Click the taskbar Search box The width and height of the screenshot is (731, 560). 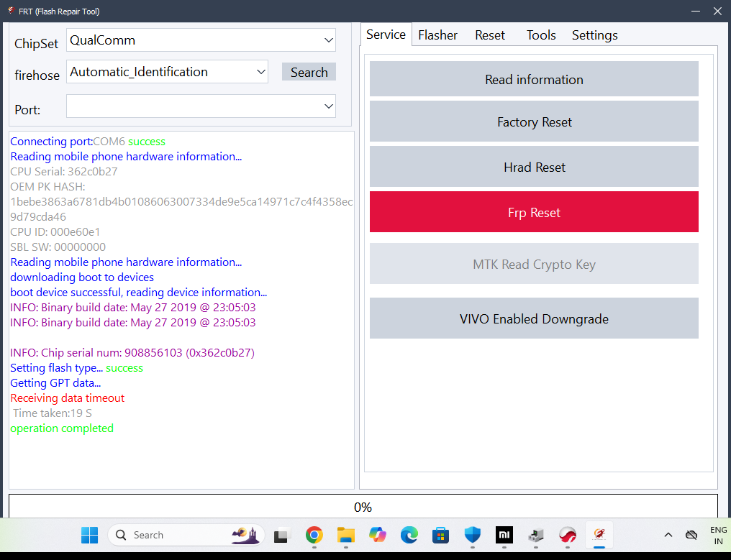pyautogui.click(x=186, y=535)
